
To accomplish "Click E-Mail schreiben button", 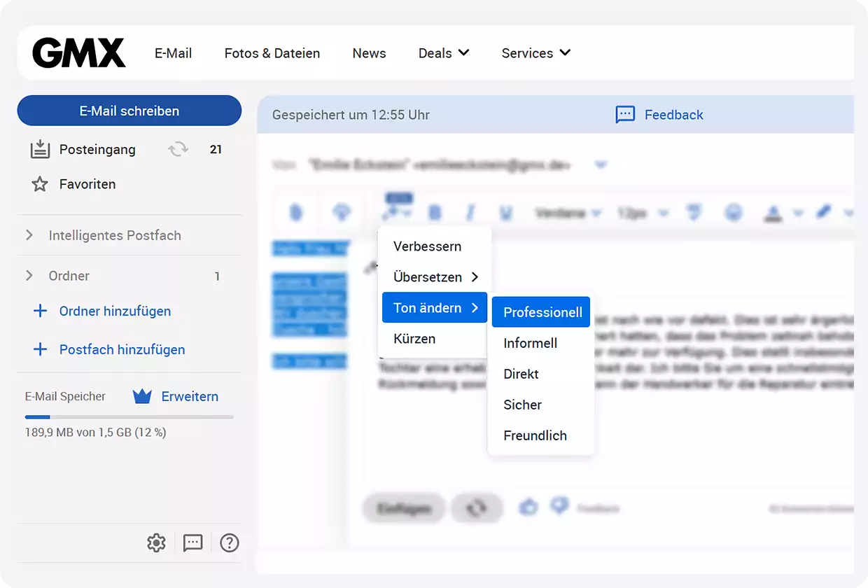I will point(129,111).
